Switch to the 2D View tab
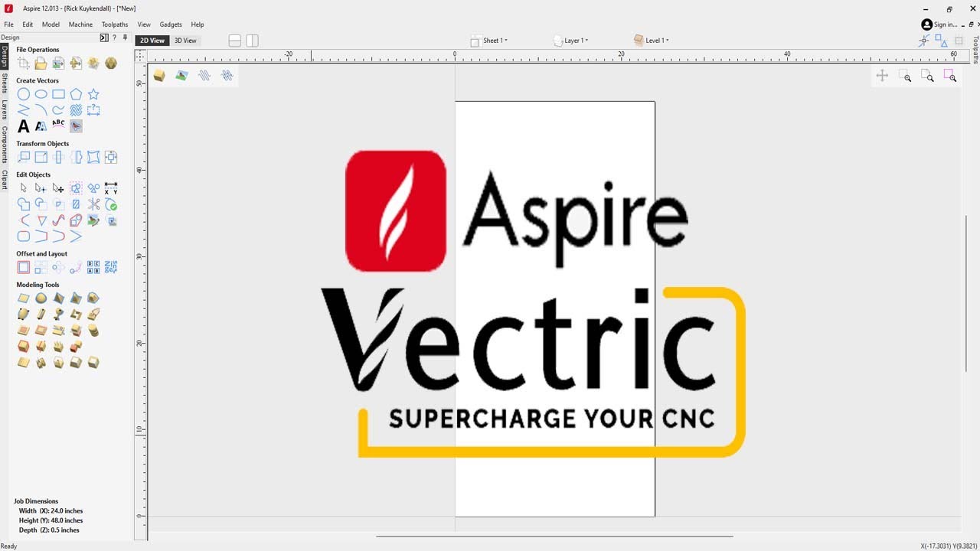Image resolution: width=980 pixels, height=551 pixels. coord(152,41)
